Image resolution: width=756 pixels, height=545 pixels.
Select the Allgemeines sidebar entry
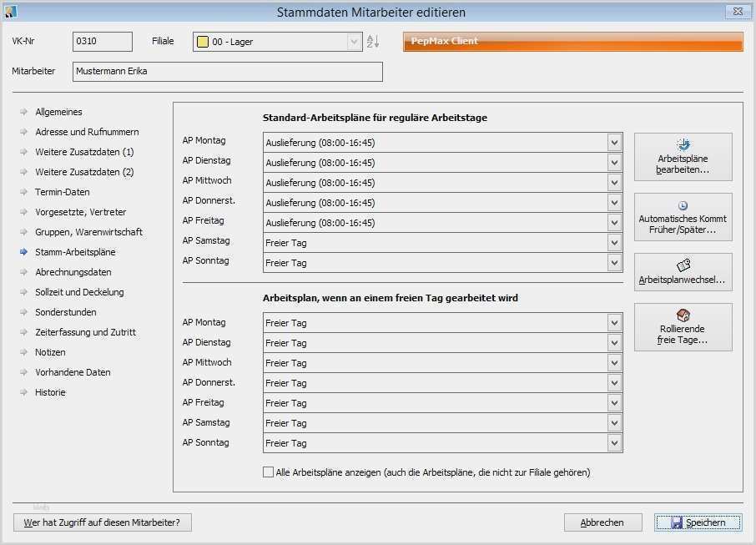pos(58,112)
